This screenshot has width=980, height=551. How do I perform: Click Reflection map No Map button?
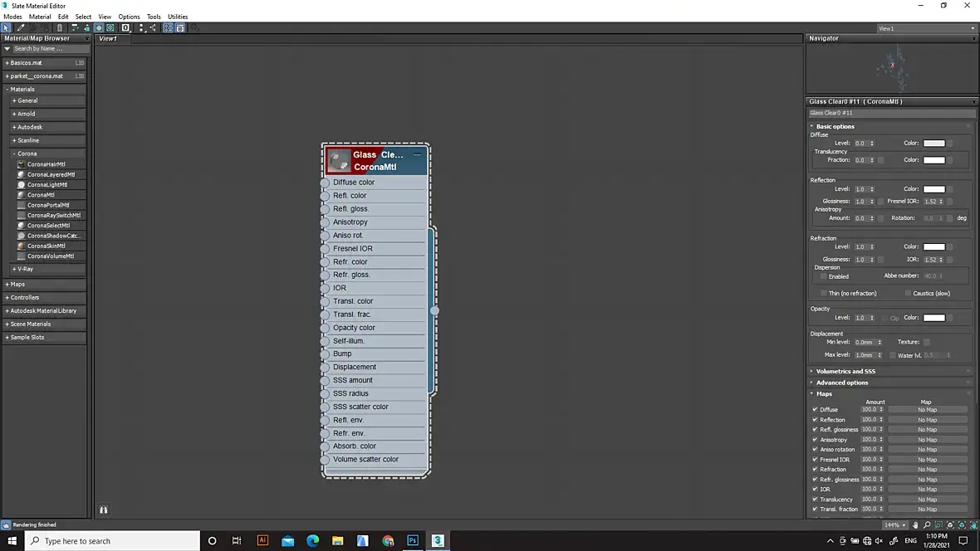pyautogui.click(x=928, y=420)
